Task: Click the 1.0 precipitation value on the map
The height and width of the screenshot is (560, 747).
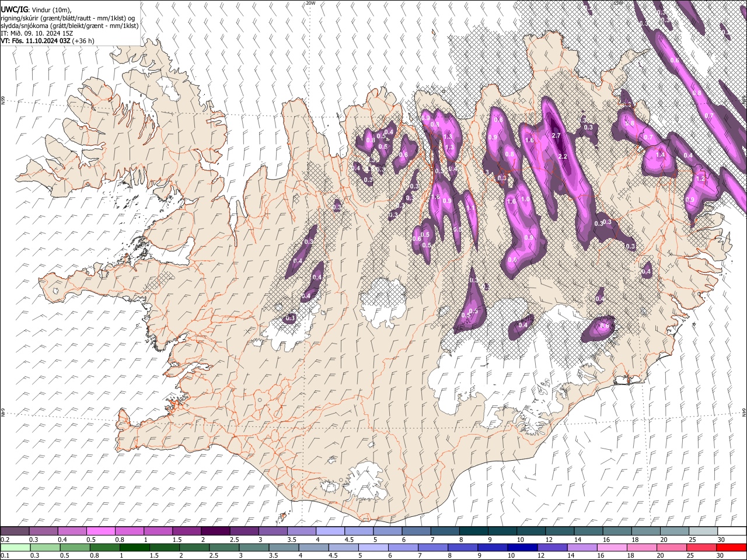Action: coord(525,199)
